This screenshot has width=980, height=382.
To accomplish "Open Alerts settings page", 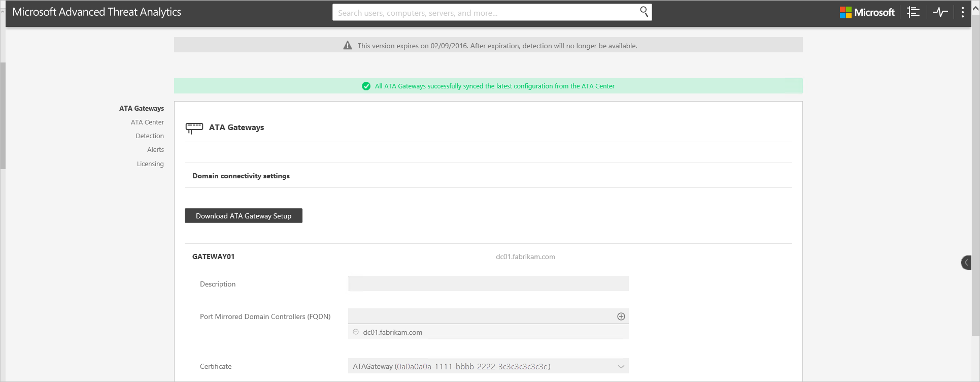I will coord(155,149).
